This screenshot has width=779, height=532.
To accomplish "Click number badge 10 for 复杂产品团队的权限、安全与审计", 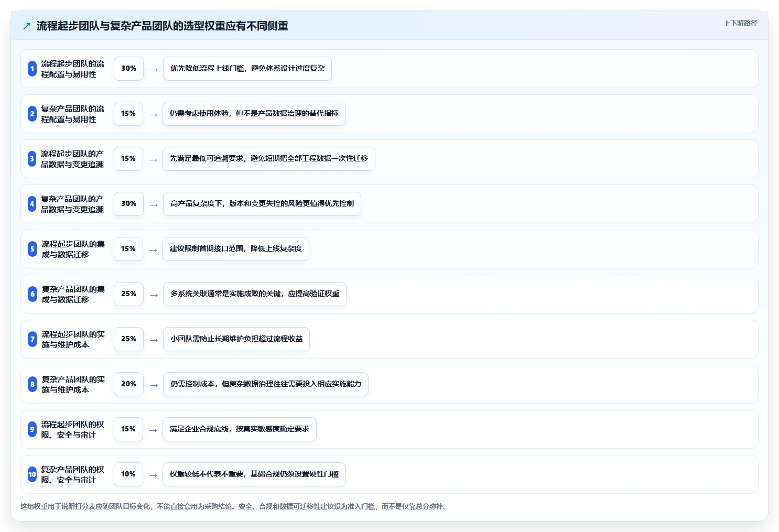I will click(32, 474).
